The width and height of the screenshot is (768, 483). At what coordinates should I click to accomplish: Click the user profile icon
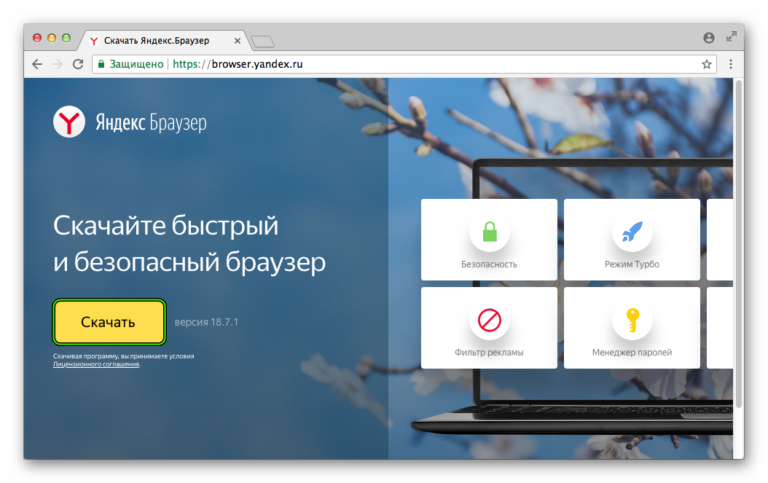click(709, 38)
